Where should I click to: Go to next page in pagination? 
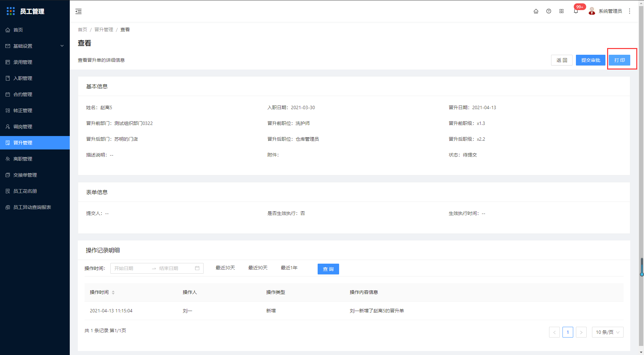[581, 332]
